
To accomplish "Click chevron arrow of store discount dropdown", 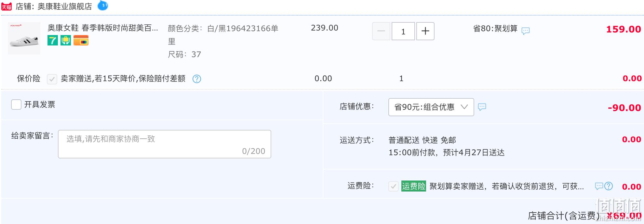I will (464, 107).
